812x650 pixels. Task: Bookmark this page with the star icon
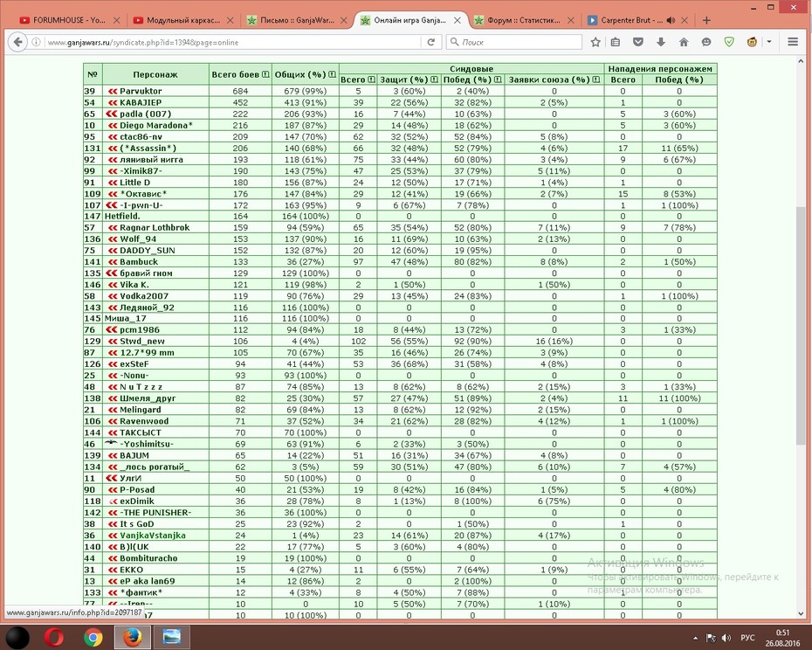point(595,42)
